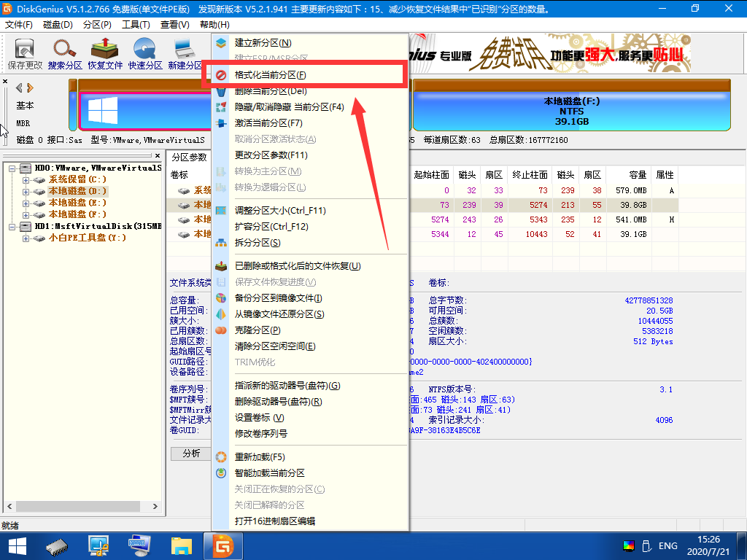
Task: Expand the 小白PE工具盘(Y:) tree node
Action: tap(26, 238)
